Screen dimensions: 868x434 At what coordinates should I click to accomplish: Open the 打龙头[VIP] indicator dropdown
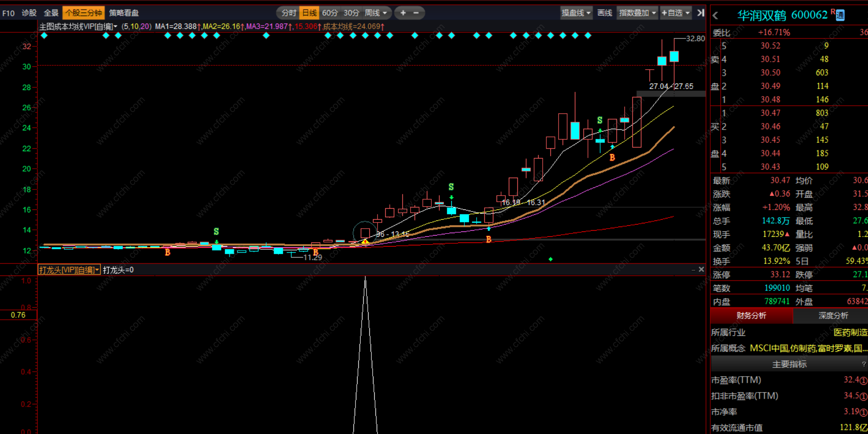[69, 270]
